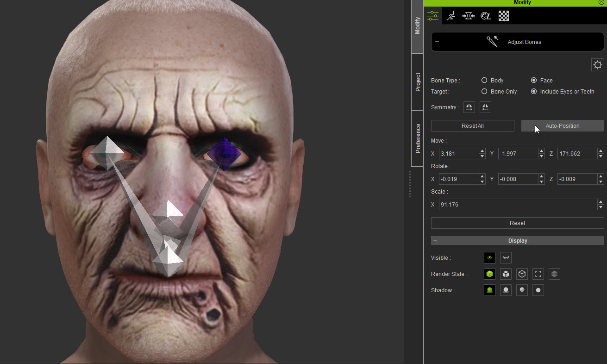Viewport: 607px width, 364px height.
Task: Switch to the Project side tab
Action: pos(417,82)
